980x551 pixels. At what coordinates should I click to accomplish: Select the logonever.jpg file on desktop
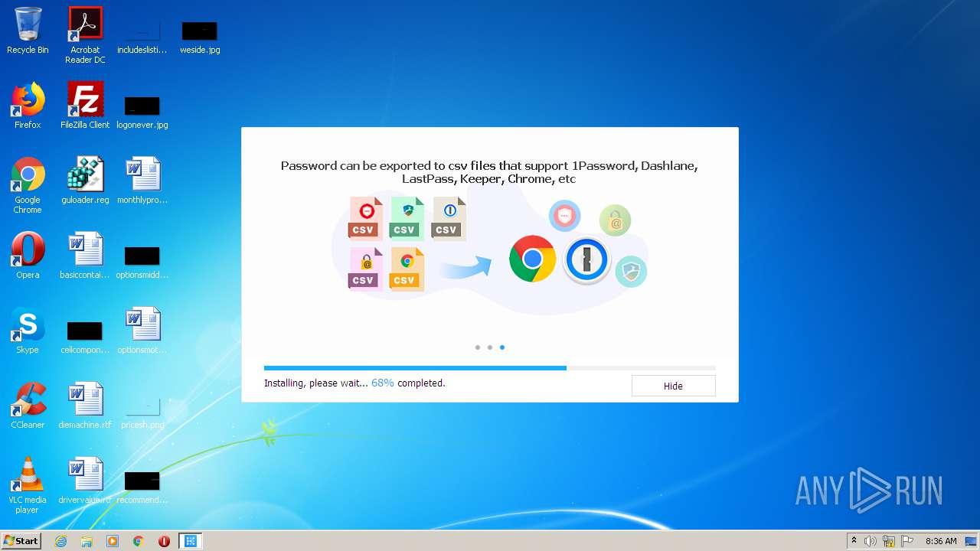click(x=142, y=112)
